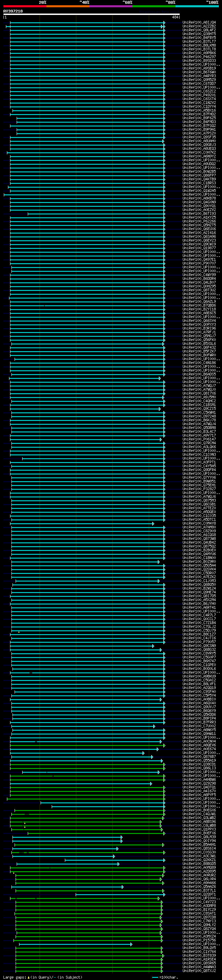The width and height of the screenshot is (222, 980).
Task: Select hit UniRef100_Q0IY94
Action: click(x=199, y=841)
